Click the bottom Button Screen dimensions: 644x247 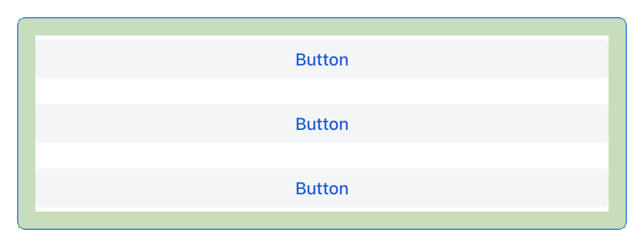pyautogui.click(x=322, y=188)
